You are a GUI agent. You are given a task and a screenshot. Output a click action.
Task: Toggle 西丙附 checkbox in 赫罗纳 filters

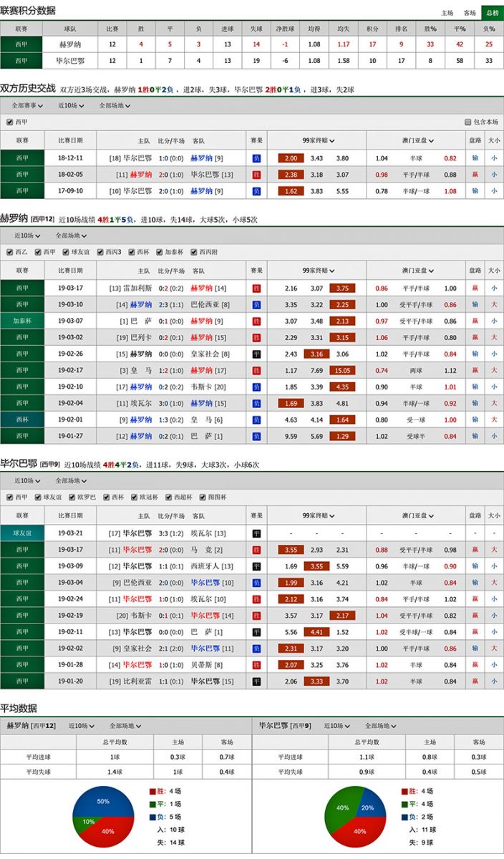pos(195,252)
